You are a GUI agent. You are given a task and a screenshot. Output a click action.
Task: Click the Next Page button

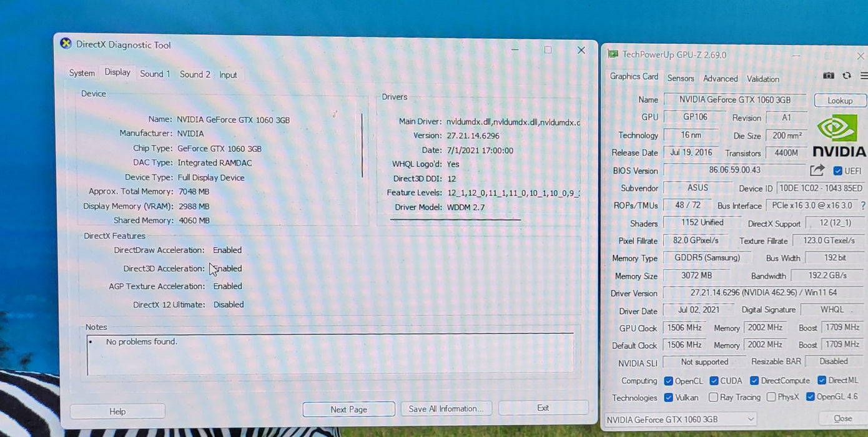(x=348, y=410)
